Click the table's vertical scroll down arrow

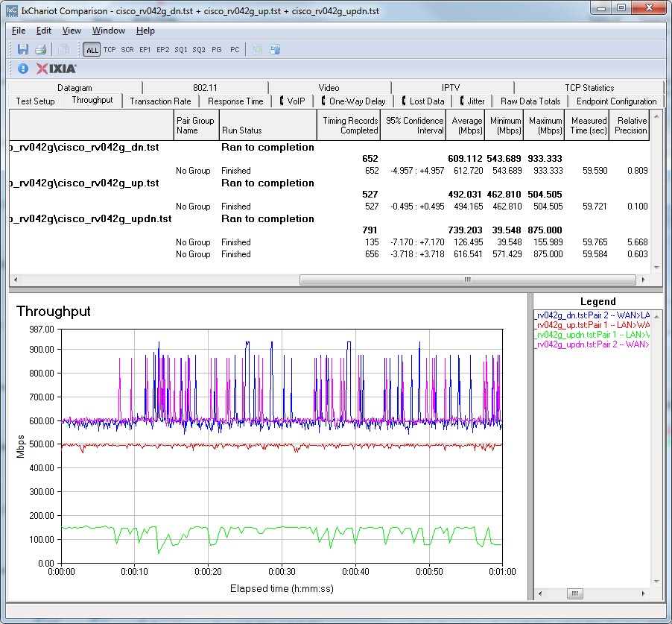[656, 268]
